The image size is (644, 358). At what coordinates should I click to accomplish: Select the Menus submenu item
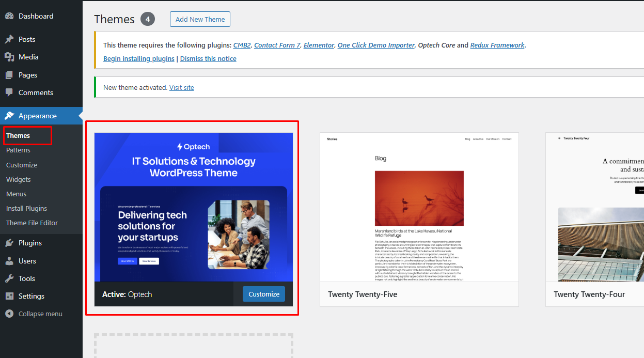tap(16, 194)
